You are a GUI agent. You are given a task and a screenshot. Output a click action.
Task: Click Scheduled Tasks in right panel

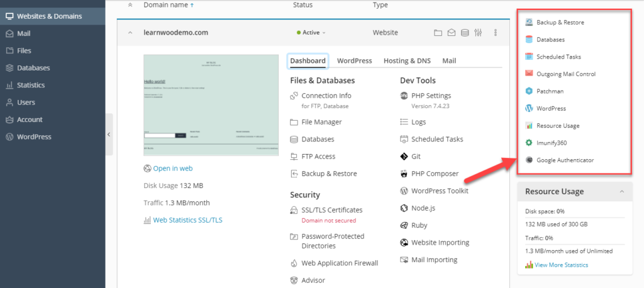pos(558,57)
